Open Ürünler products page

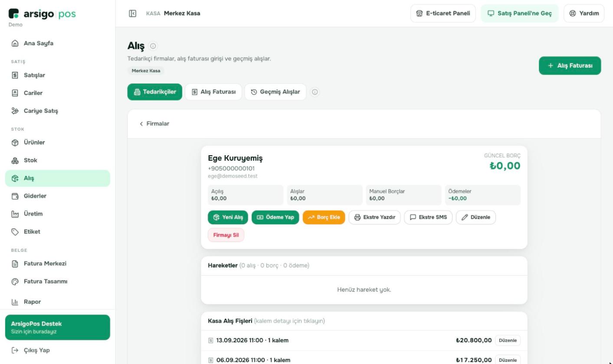[x=58, y=143]
